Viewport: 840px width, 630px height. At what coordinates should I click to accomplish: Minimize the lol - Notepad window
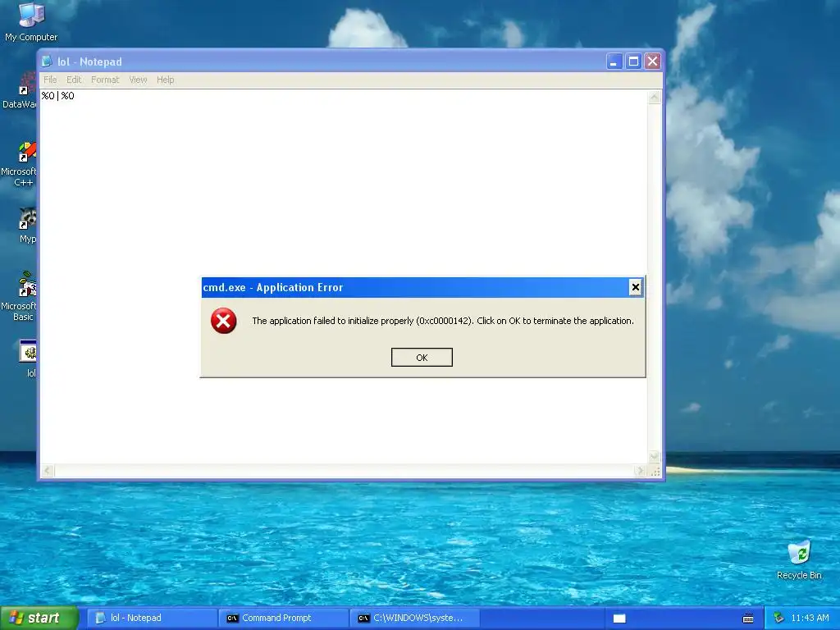pos(614,62)
